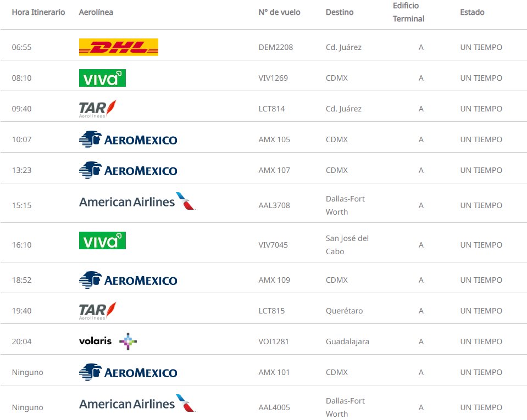The image size is (527, 420).
Task: Select the Viva logo for flight VIV7045
Action: (102, 240)
